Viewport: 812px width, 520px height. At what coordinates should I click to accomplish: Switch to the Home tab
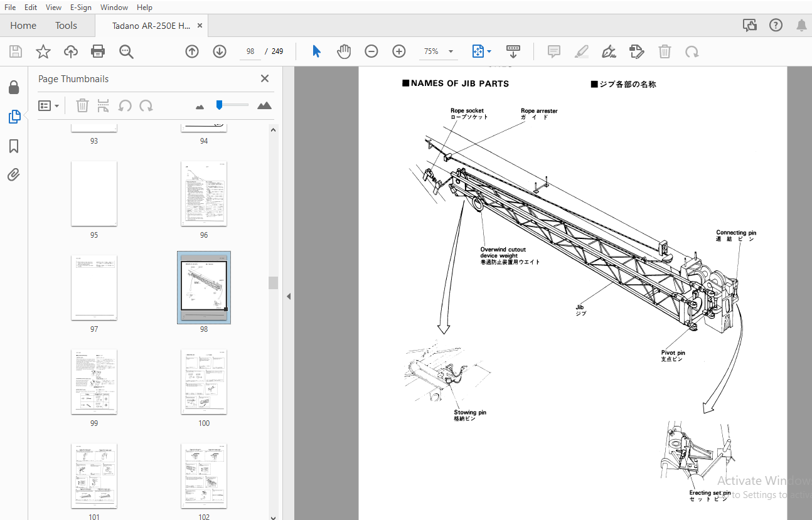point(23,26)
